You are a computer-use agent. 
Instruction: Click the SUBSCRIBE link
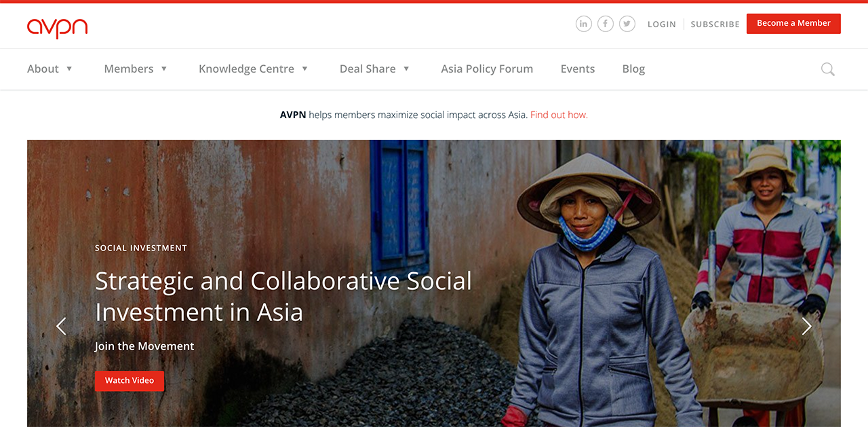point(715,24)
